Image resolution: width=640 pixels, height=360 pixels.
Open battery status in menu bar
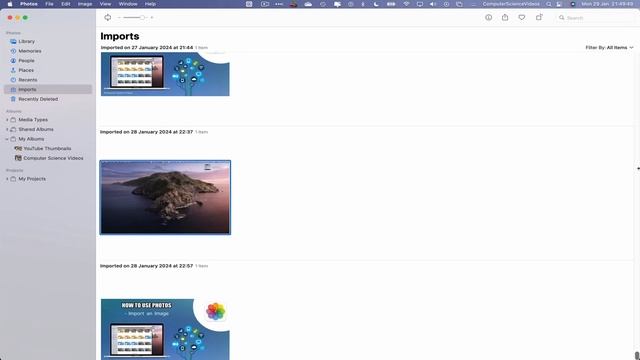coord(391,4)
